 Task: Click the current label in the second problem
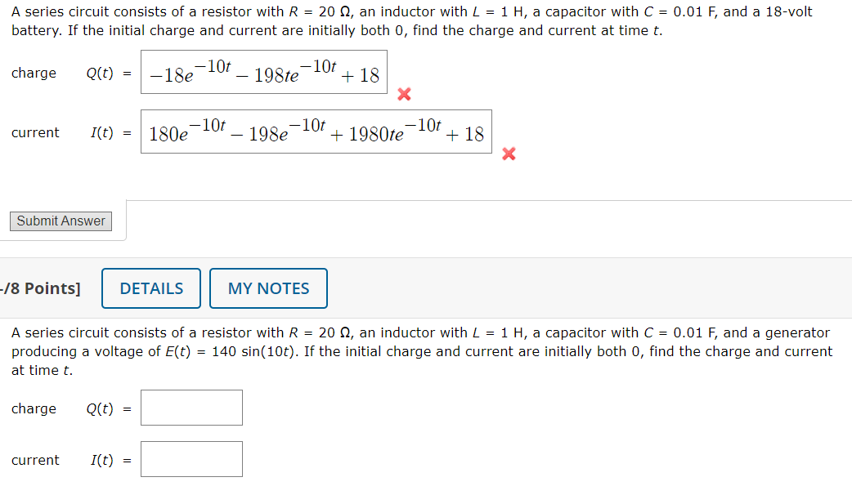(x=35, y=459)
